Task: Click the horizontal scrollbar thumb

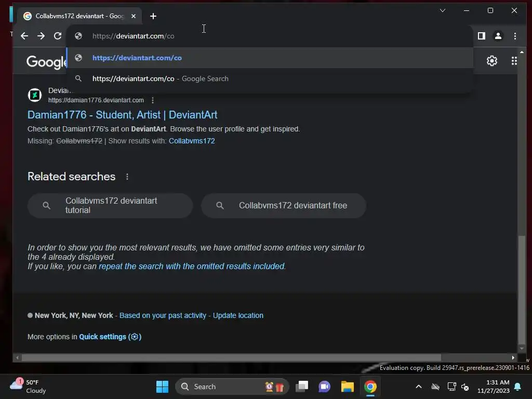Action: pyautogui.click(x=231, y=357)
